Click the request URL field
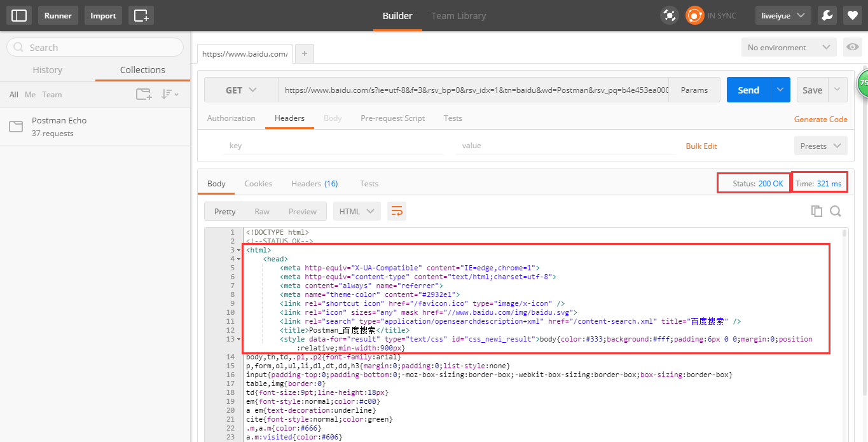This screenshot has height=442, width=868. [x=473, y=90]
